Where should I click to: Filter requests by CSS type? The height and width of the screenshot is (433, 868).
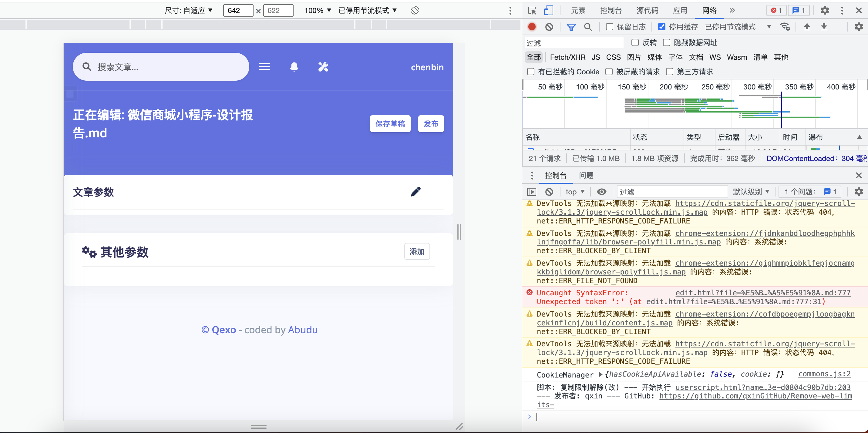click(x=613, y=57)
